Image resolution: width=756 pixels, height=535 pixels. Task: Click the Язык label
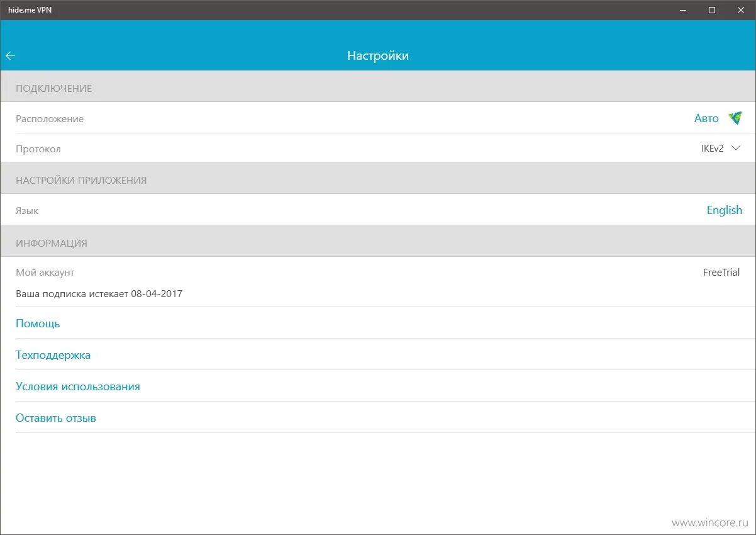point(27,211)
